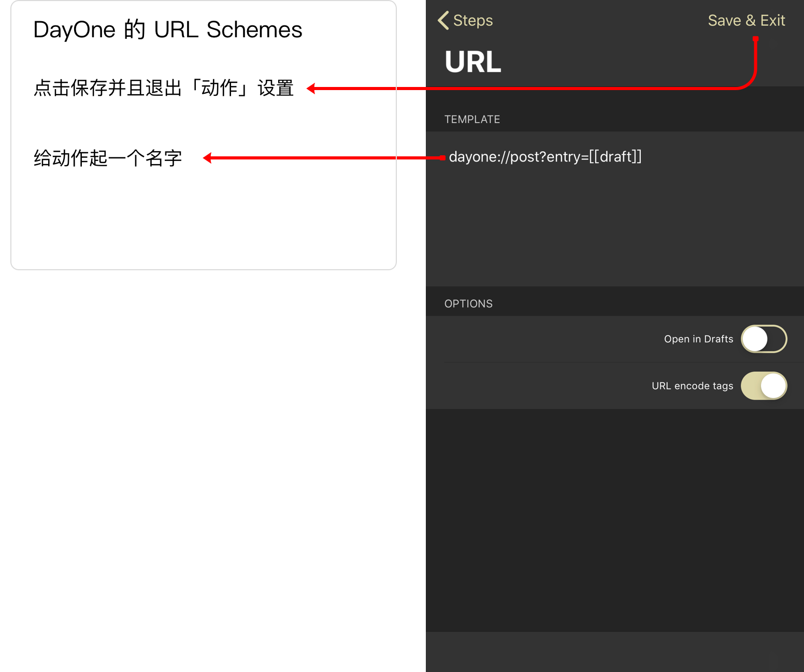Disable the URL encode tags switch
The image size is (804, 672).
coord(764,386)
